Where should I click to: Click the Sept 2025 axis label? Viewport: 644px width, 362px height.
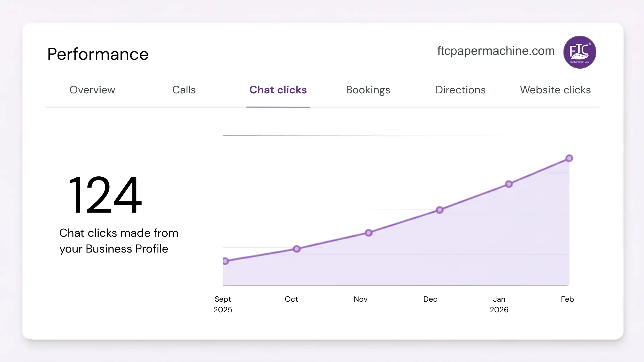pyautogui.click(x=223, y=304)
